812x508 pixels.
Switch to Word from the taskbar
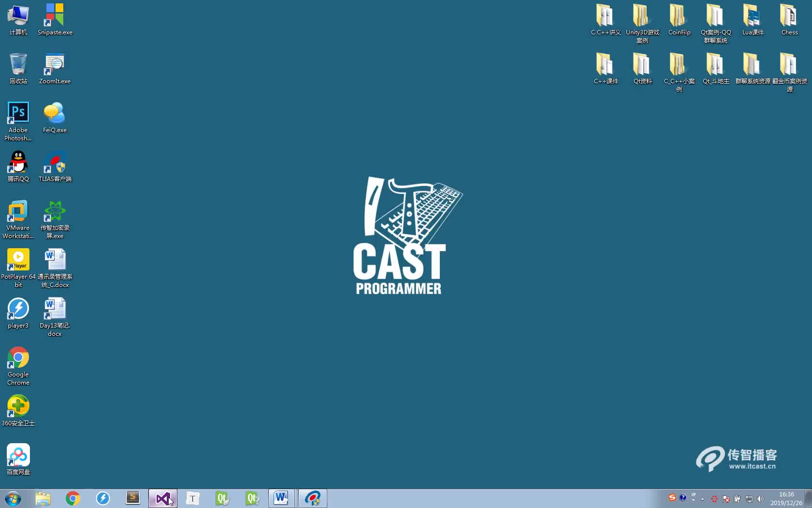282,498
